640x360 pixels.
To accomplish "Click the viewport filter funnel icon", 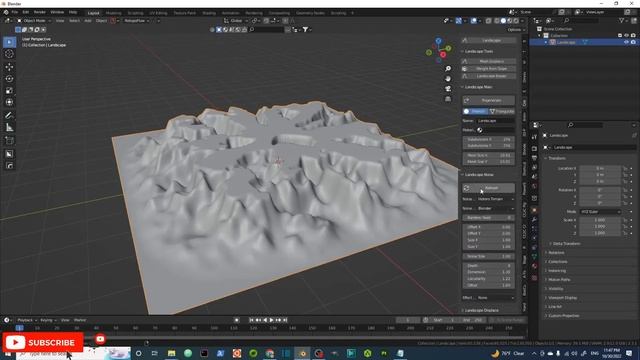I will point(305,29).
